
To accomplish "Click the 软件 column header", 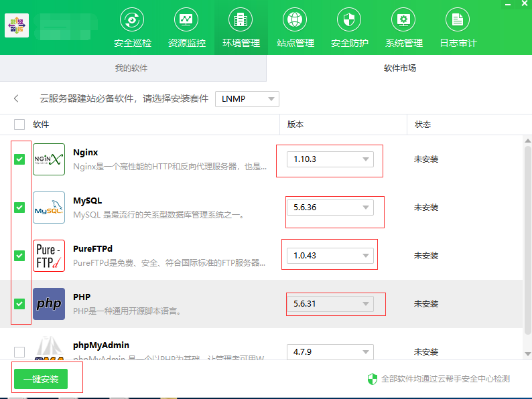I will [41, 125].
